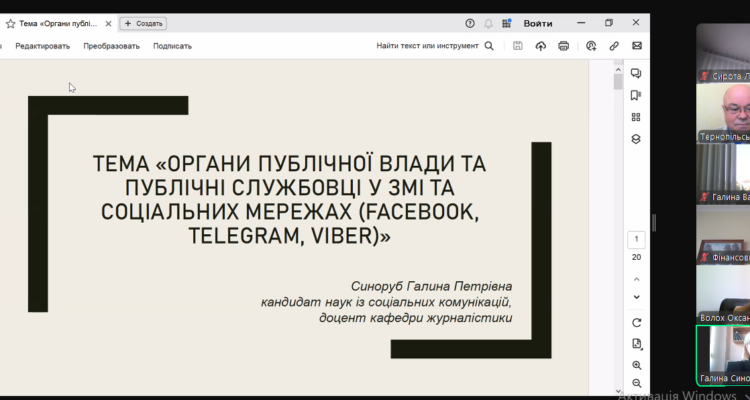Click the line "кандидат наук із соціальних комунікацій,"

click(x=386, y=302)
